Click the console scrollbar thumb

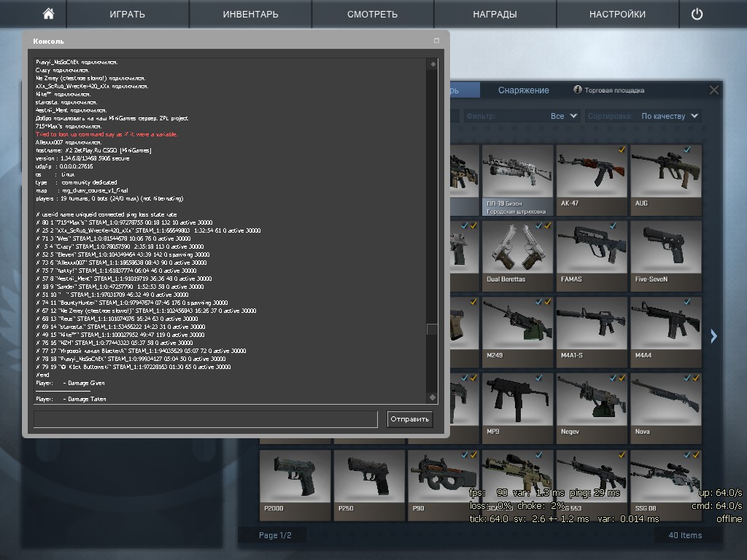(432, 330)
